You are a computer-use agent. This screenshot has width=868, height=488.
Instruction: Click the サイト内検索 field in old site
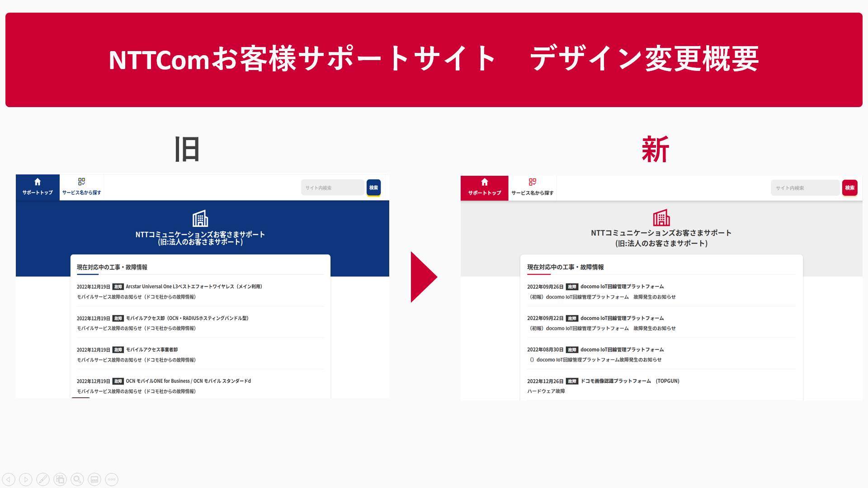333,188
